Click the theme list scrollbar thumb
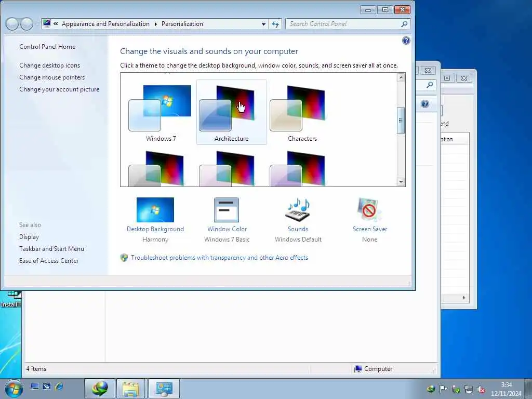 (401, 121)
